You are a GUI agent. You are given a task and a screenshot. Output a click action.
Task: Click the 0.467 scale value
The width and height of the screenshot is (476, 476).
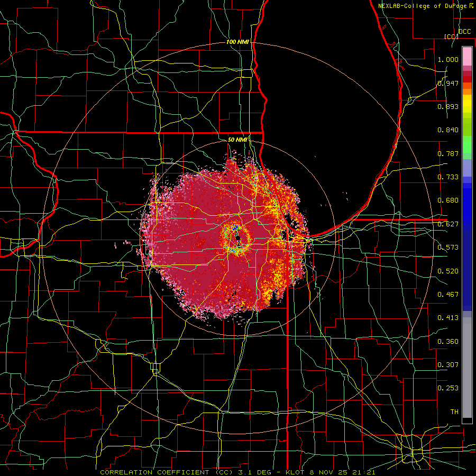coord(448,295)
